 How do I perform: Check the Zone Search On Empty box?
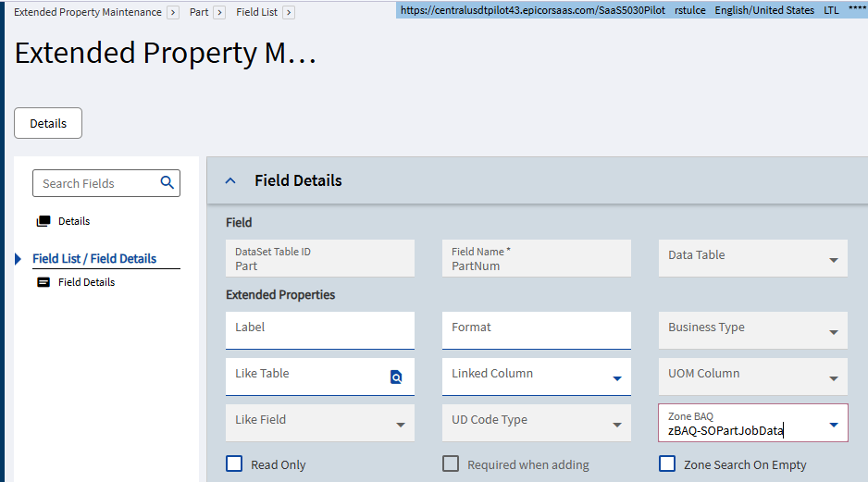[x=667, y=464]
